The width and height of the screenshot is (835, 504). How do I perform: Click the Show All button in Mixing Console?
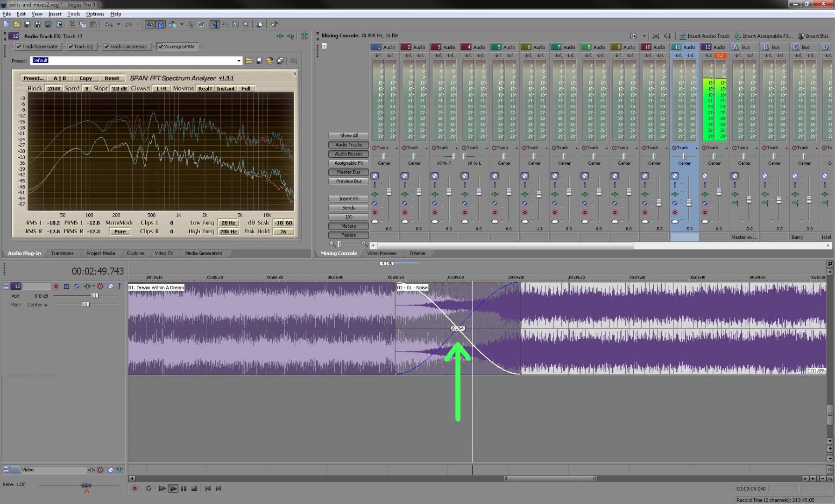click(348, 136)
